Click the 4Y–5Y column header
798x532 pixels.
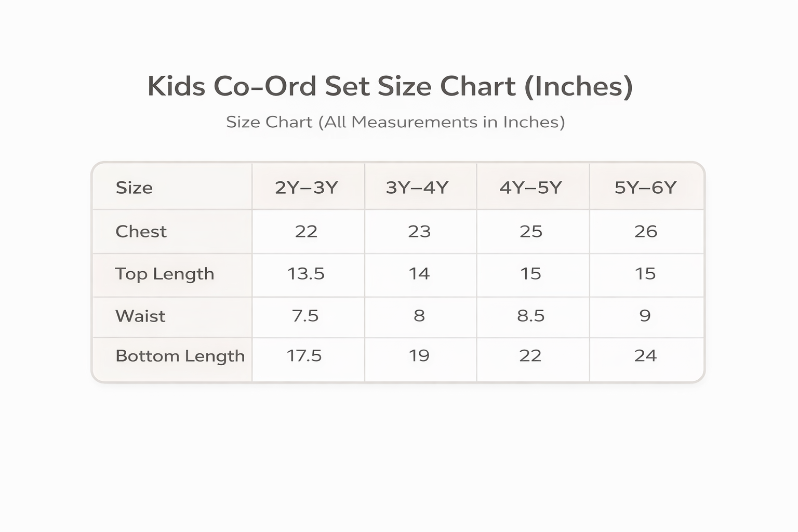pyautogui.click(x=531, y=188)
